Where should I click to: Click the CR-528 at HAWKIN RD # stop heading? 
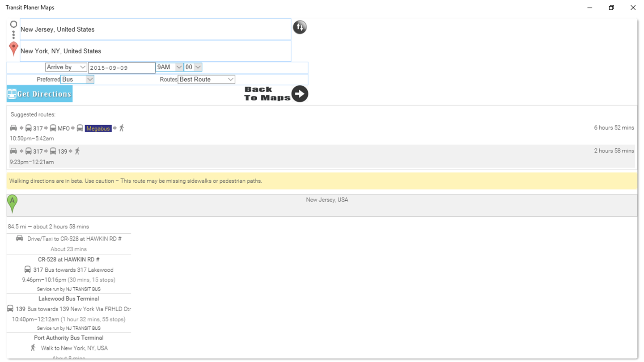(x=68, y=259)
